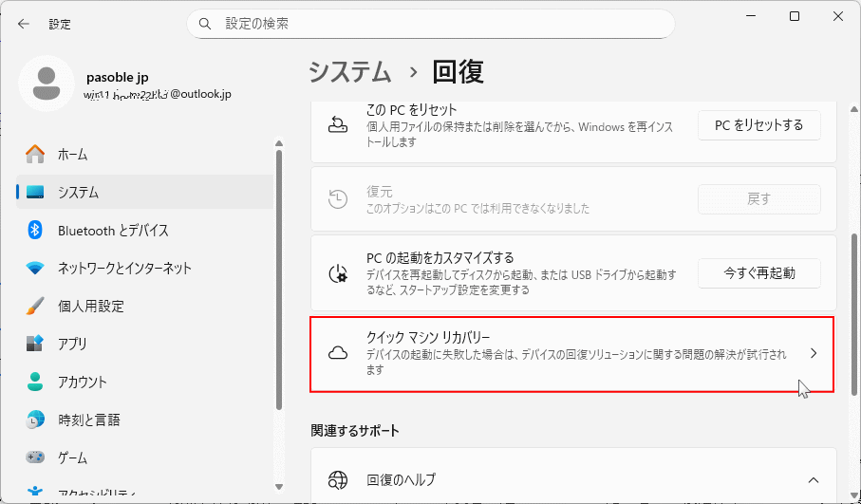Click the search magnifier icon
Image resolution: width=861 pixels, height=504 pixels.
point(205,24)
